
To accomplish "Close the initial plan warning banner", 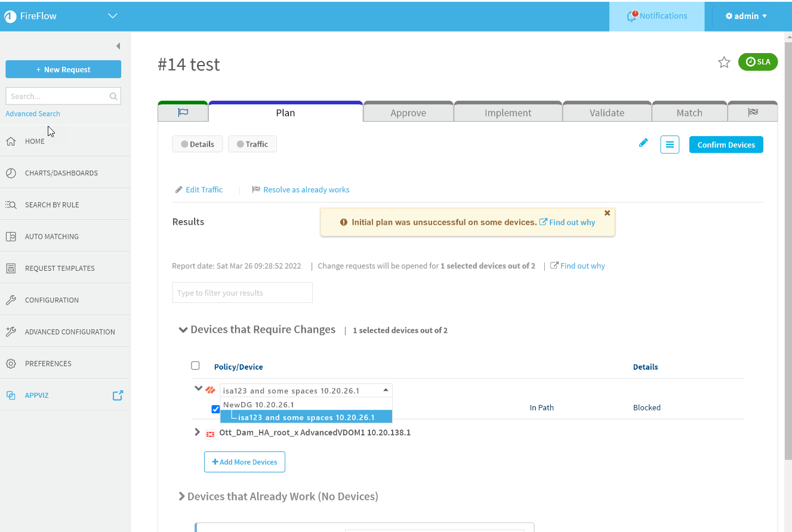I will coord(607,213).
